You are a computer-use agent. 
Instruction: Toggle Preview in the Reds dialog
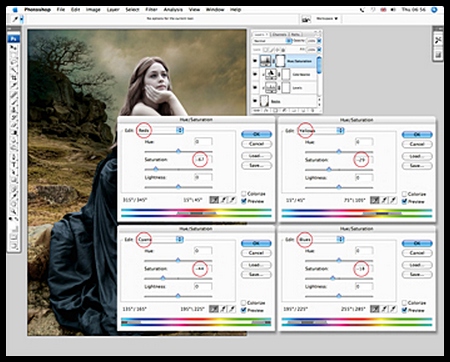(x=244, y=201)
